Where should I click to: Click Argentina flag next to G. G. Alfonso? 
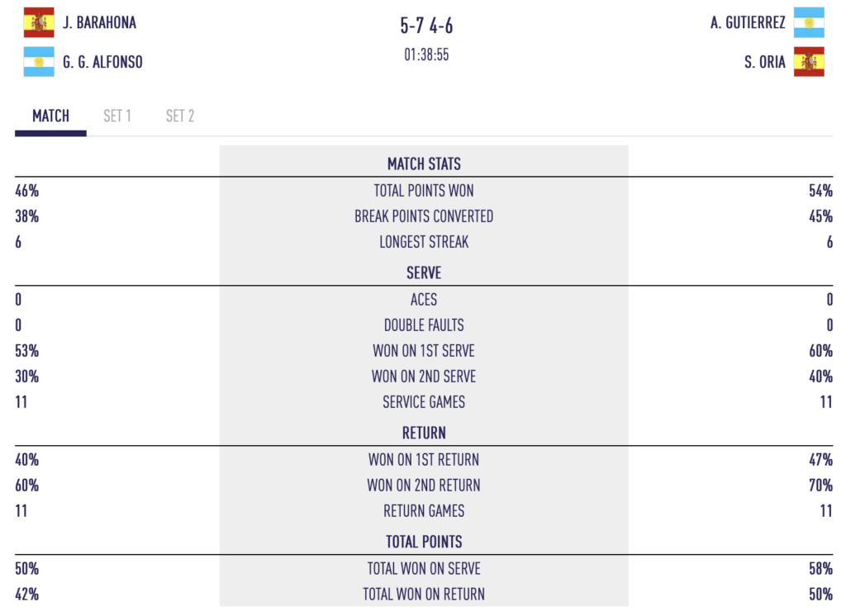(39, 62)
